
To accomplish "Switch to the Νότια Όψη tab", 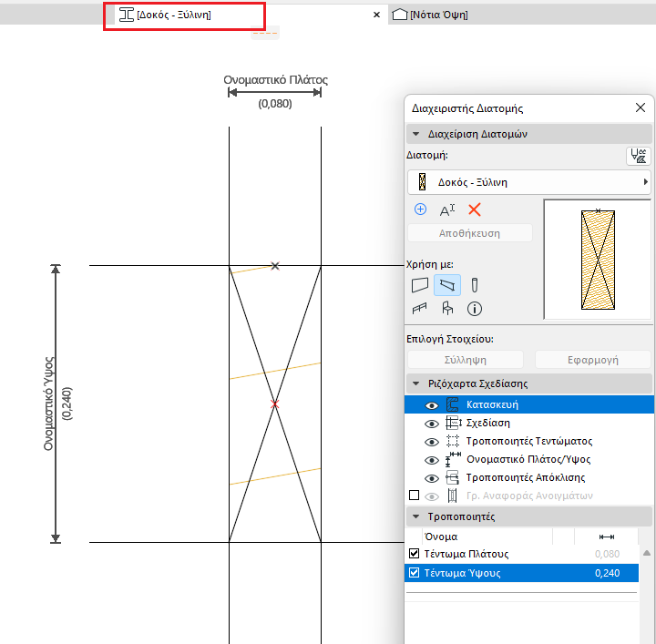I will click(431, 15).
